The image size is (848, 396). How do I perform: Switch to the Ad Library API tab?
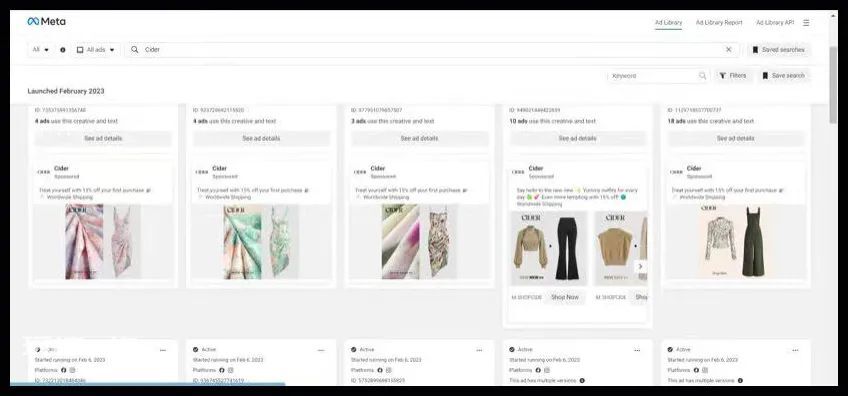[775, 23]
